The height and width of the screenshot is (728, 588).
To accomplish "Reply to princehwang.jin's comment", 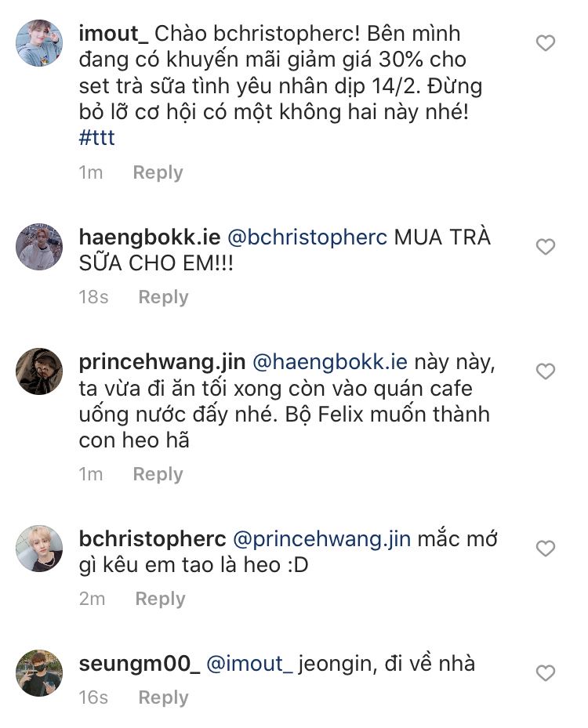I will pos(158,474).
